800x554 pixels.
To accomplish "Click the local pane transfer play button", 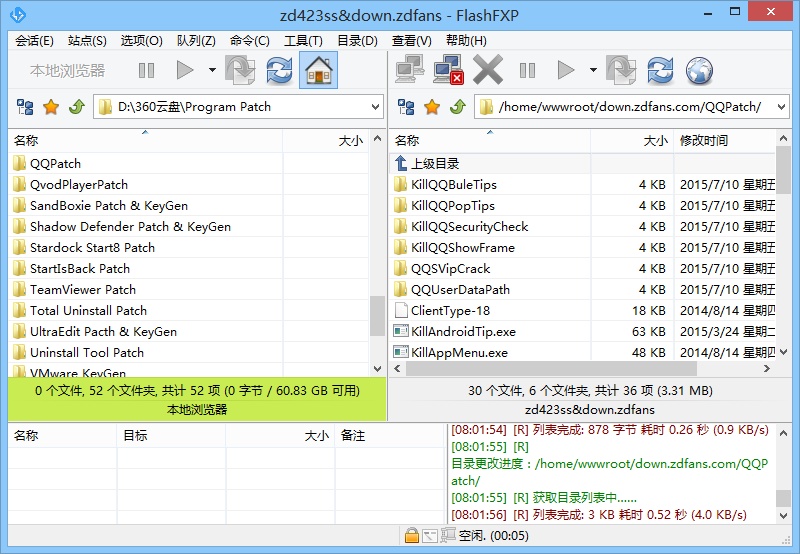I will 185,70.
